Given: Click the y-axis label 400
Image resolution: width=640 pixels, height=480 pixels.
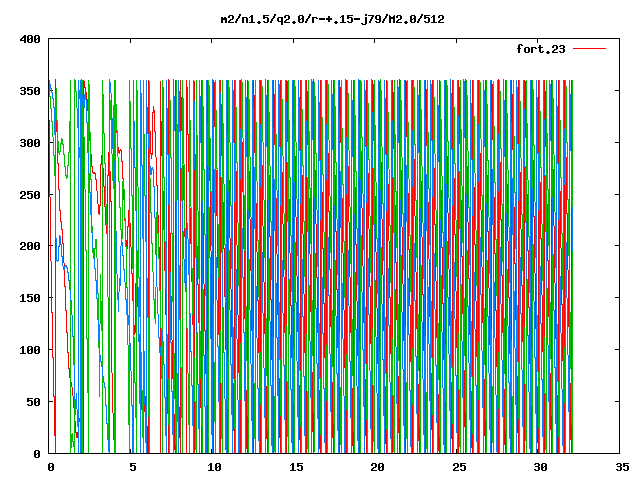Looking at the screenshot, I should click(30, 39).
